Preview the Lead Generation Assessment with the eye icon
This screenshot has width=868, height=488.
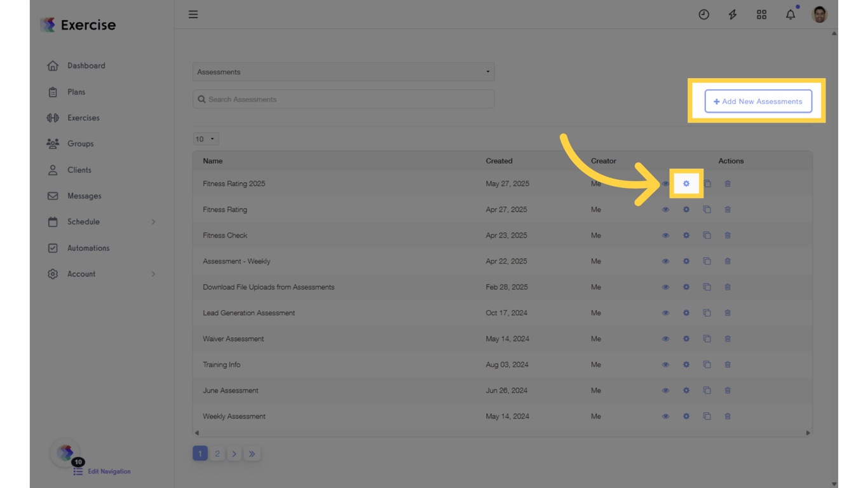[x=665, y=313]
